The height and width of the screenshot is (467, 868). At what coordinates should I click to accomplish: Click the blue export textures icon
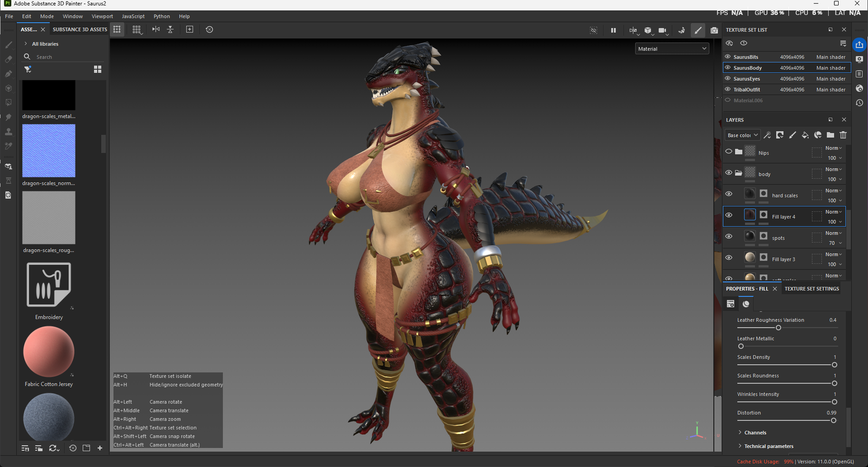(x=859, y=45)
